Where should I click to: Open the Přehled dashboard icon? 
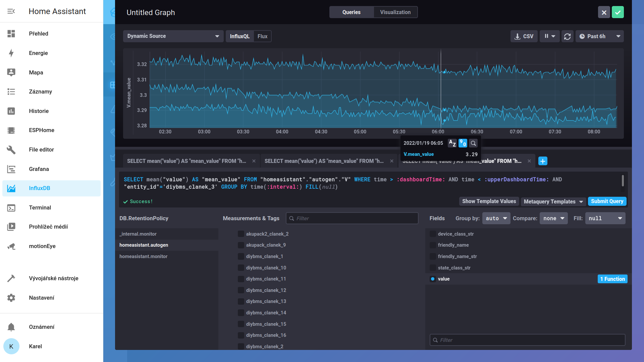coord(11,34)
